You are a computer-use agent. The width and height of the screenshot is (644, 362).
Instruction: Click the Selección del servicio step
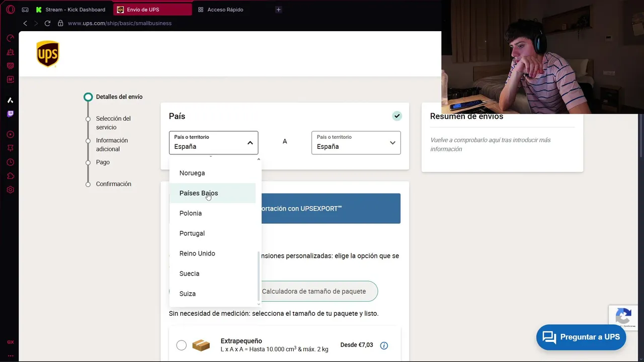[x=113, y=123]
